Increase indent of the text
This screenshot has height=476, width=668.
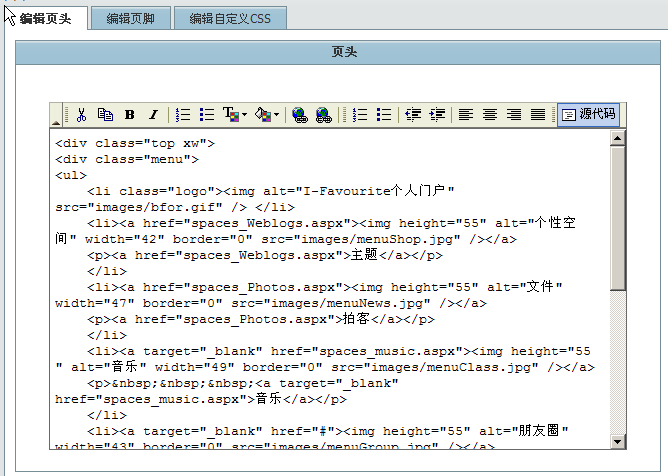tap(437, 115)
